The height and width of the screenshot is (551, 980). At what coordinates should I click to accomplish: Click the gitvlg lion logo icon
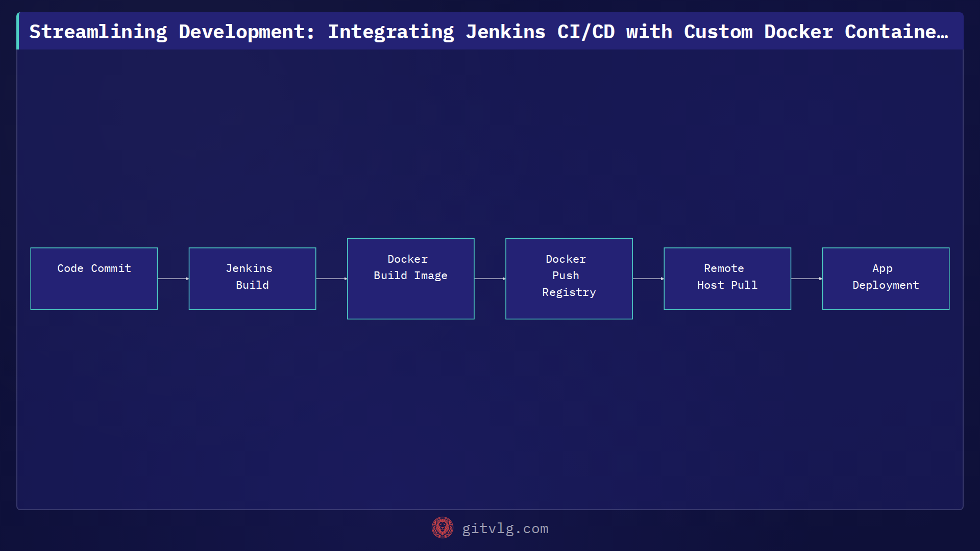[442, 528]
